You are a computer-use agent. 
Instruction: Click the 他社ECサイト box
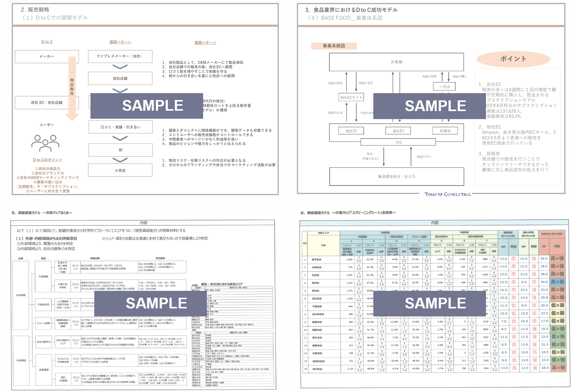[351, 97]
